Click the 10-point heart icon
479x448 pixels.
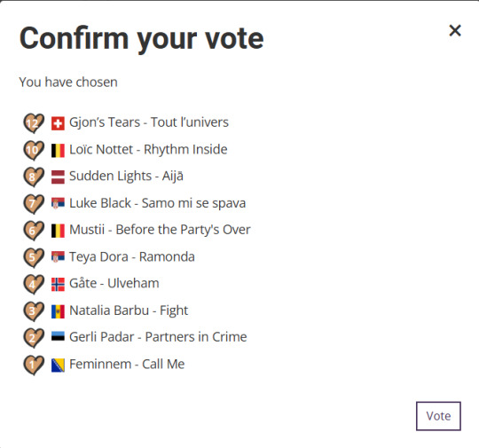coord(34,150)
